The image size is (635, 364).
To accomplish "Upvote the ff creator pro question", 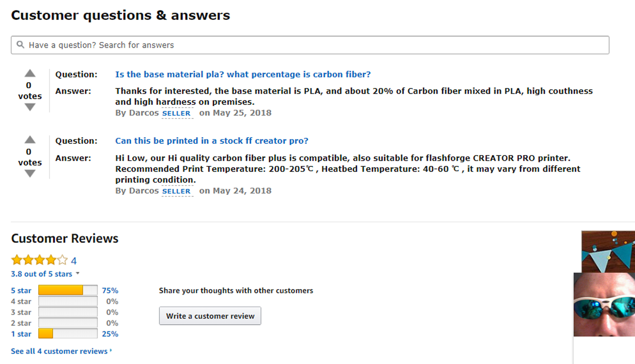I will coord(30,140).
